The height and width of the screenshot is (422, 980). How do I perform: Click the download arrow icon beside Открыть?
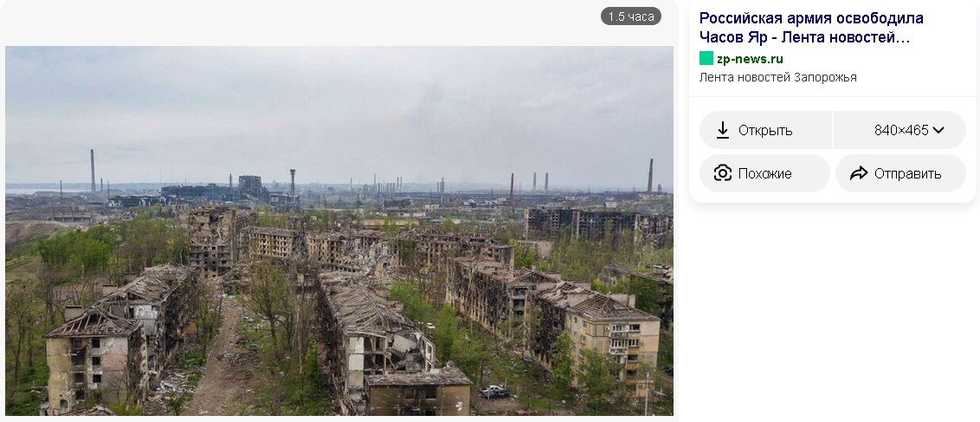point(723,130)
